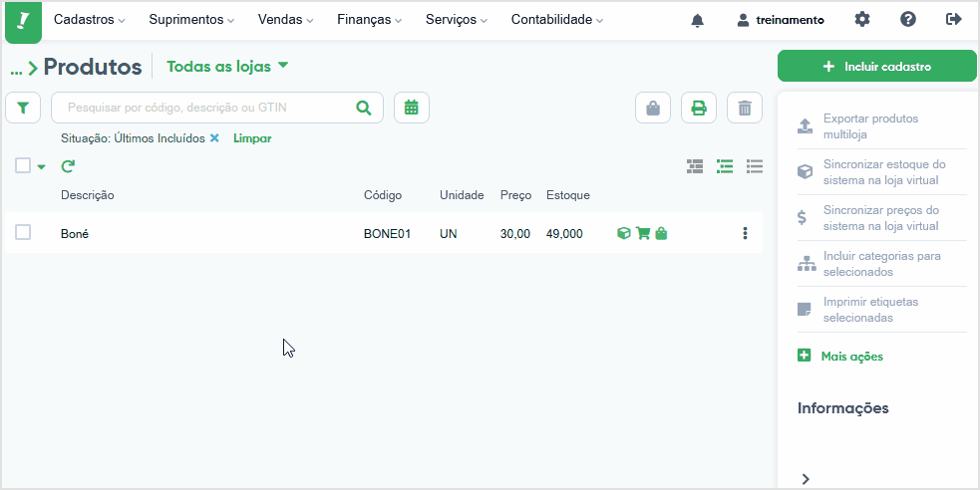Click Sincronizar preços do sistema action
980x490 pixels.
click(882, 218)
